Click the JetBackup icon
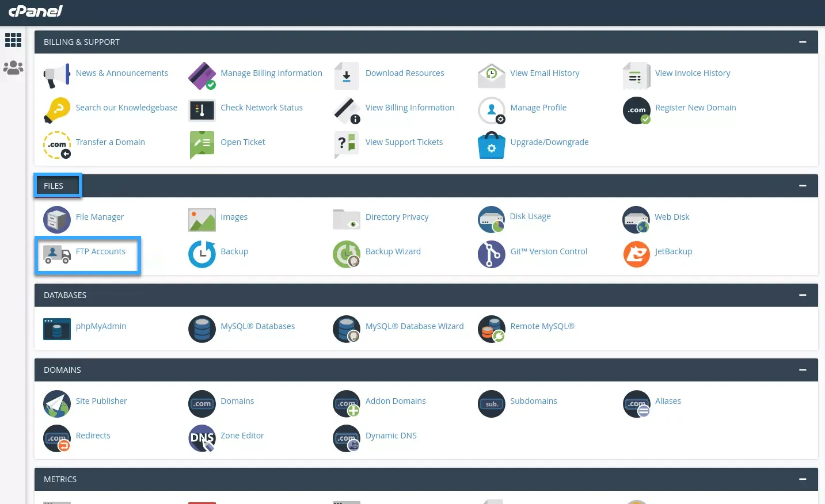 coord(636,254)
